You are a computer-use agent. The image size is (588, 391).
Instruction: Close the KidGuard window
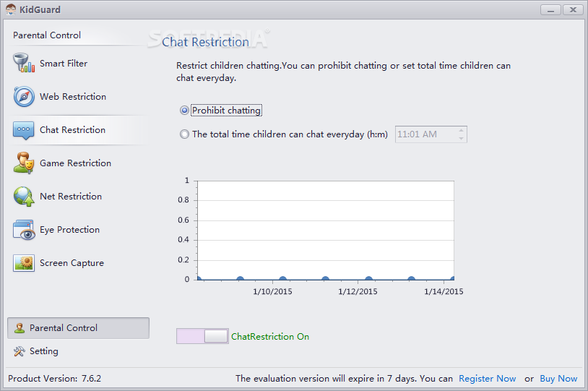tap(573, 9)
